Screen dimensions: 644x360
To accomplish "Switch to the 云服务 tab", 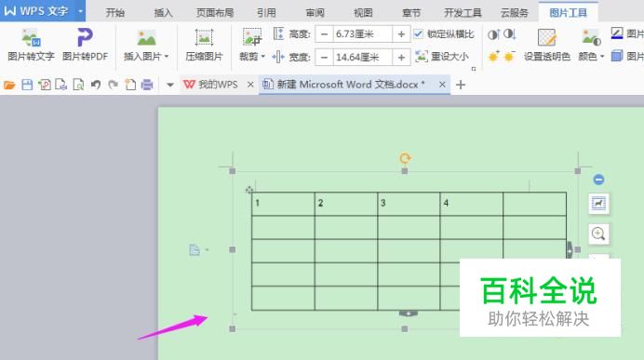I will (515, 13).
